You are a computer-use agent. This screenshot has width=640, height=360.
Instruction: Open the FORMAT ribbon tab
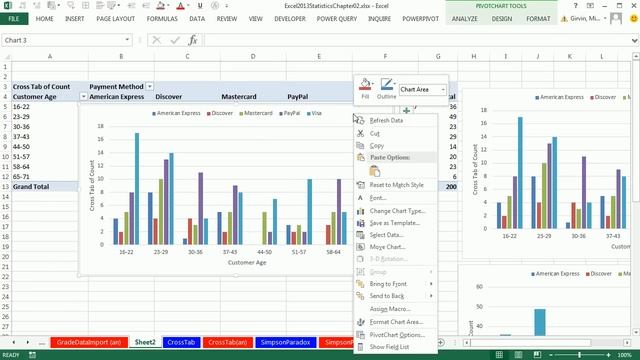click(538, 19)
